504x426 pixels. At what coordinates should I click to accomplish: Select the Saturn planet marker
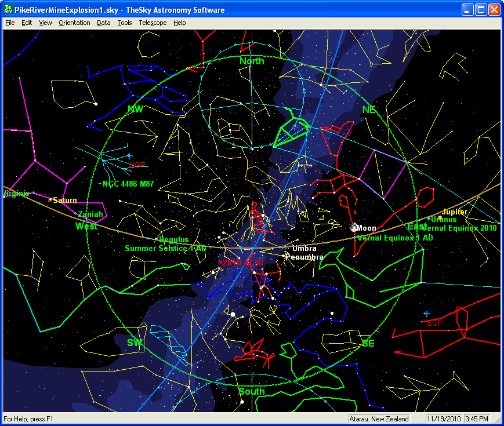coord(51,199)
